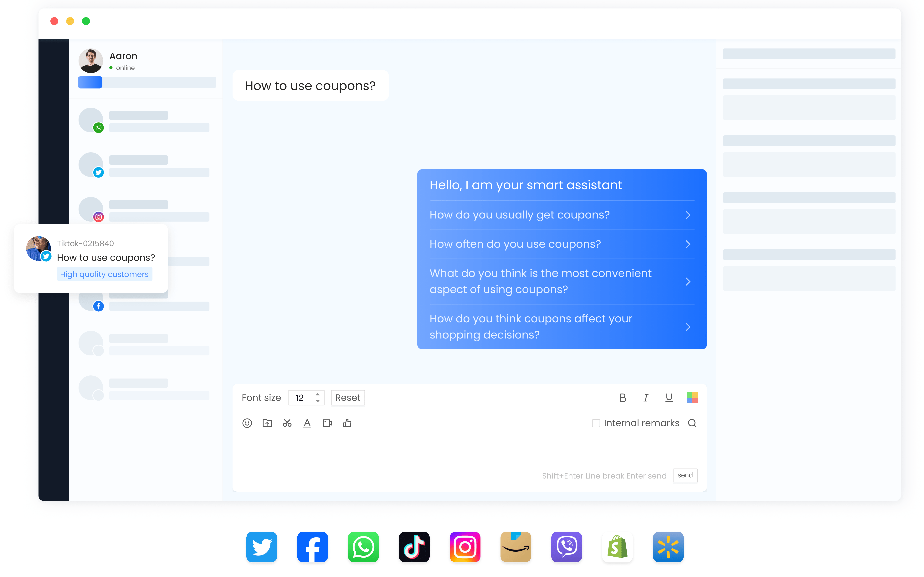Viewport: 924px width, 577px height.
Task: Open the emoji picker icon
Action: point(247,423)
